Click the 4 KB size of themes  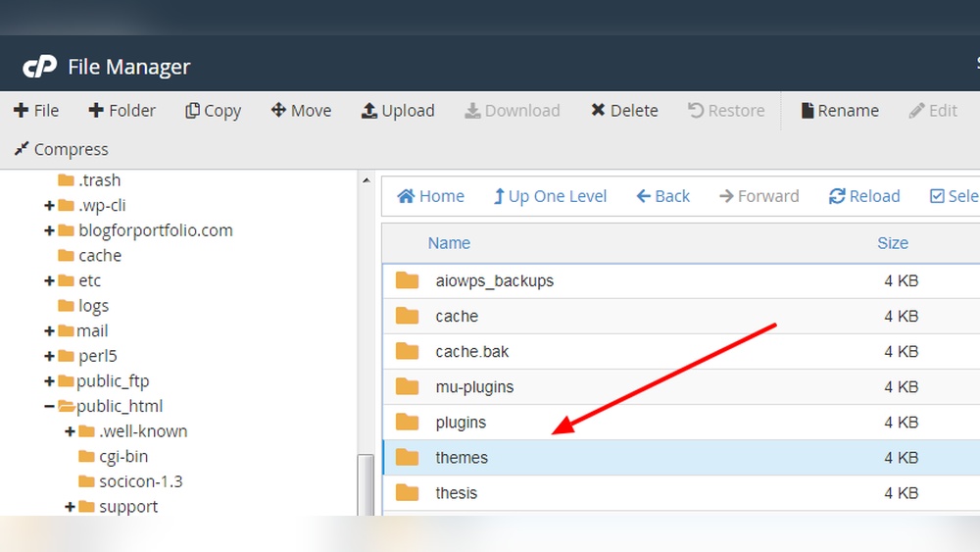(901, 458)
